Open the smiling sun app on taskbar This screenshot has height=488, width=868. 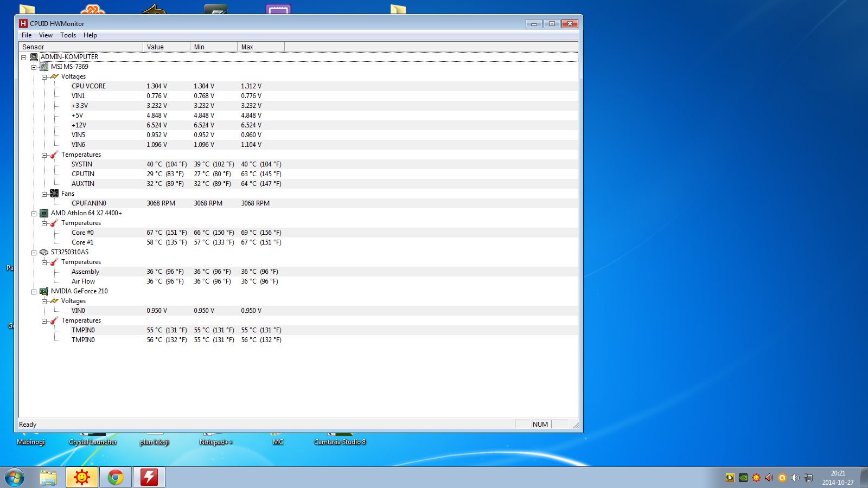tap(82, 478)
